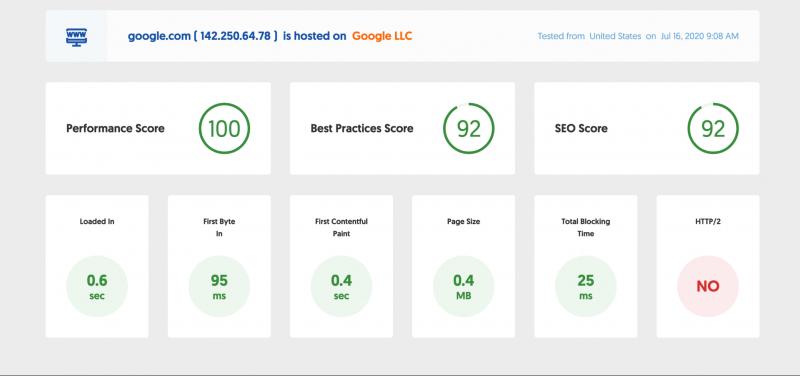This screenshot has width=800, height=376.
Task: Click the IP address 142.250.64.78
Action: (235, 36)
